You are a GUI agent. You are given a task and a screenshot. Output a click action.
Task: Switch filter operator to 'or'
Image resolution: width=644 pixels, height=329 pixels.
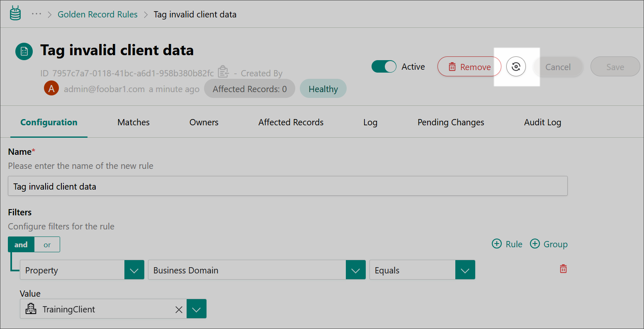[47, 245]
